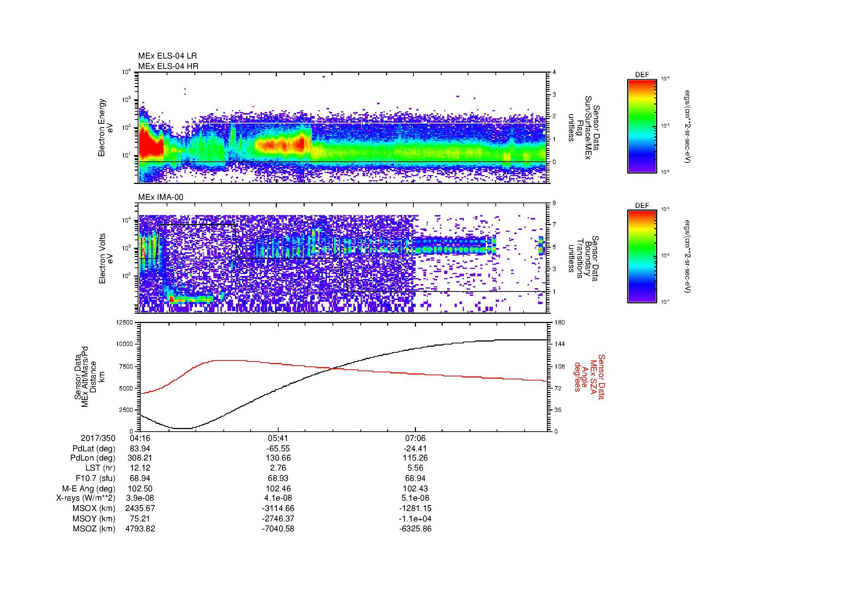Click the 'X-rays (W/m**2)' row label
The width and height of the screenshot is (868, 613).
coord(86,498)
